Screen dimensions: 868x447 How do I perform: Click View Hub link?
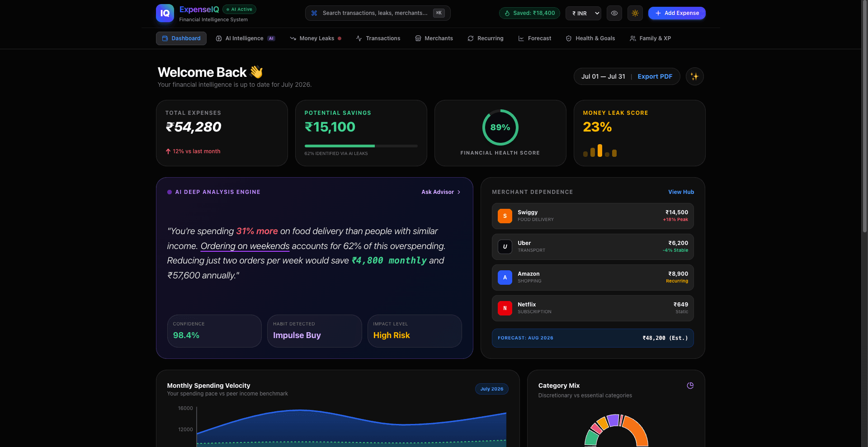(x=681, y=192)
